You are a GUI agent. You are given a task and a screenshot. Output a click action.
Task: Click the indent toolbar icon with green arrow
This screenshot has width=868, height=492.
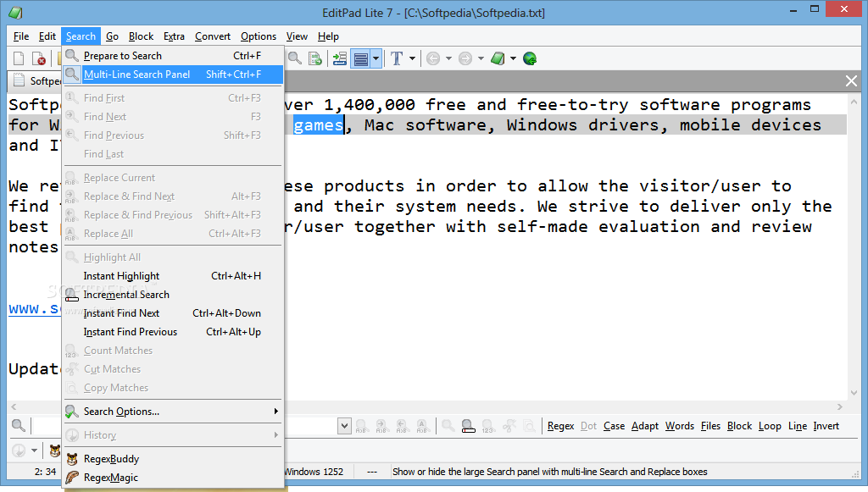pos(340,58)
